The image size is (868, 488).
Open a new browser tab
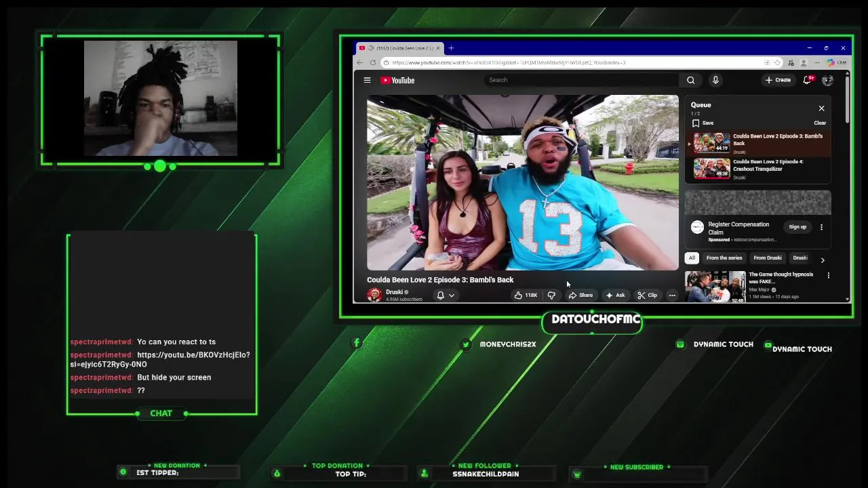pos(451,48)
